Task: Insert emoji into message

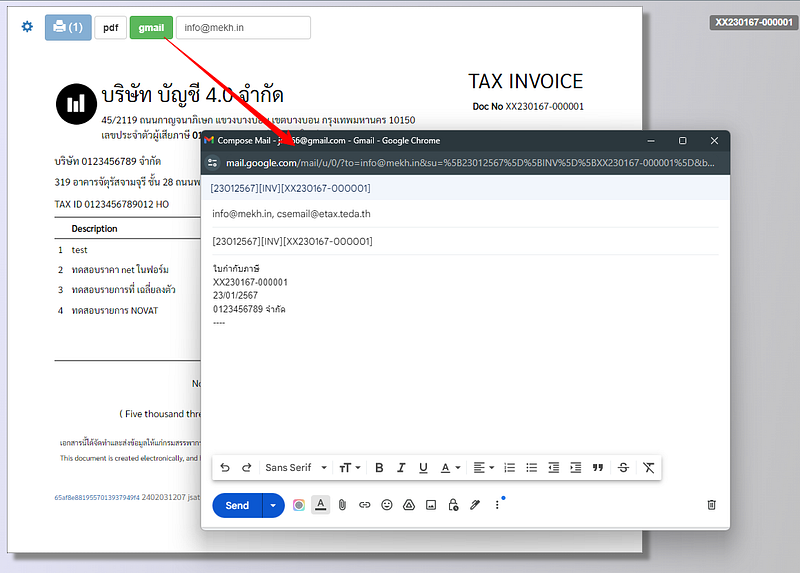Action: point(387,505)
